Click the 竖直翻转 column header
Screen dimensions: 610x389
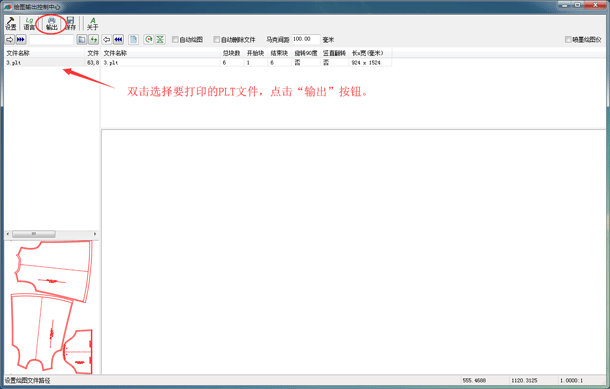pos(335,53)
